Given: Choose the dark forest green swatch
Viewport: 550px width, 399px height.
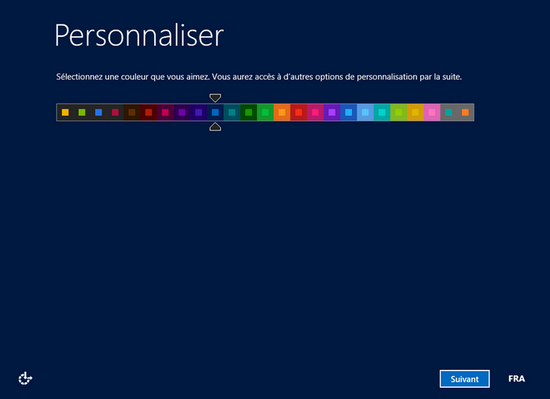Looking at the screenshot, I should tap(248, 112).
